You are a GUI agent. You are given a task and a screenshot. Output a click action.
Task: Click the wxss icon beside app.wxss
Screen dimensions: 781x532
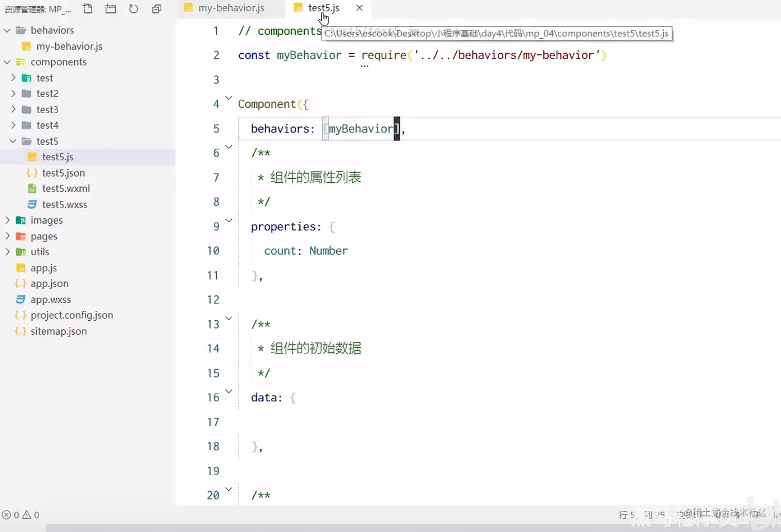[x=21, y=300]
